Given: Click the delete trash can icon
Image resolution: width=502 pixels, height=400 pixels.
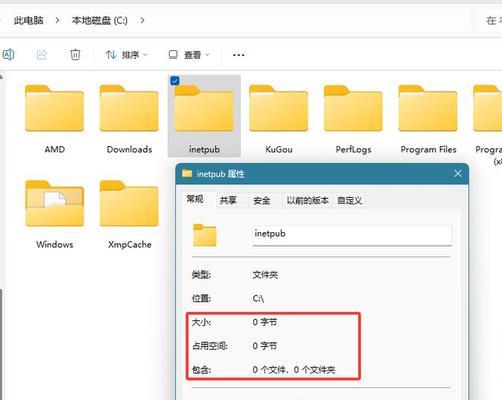Looking at the screenshot, I should pyautogui.click(x=75, y=54).
